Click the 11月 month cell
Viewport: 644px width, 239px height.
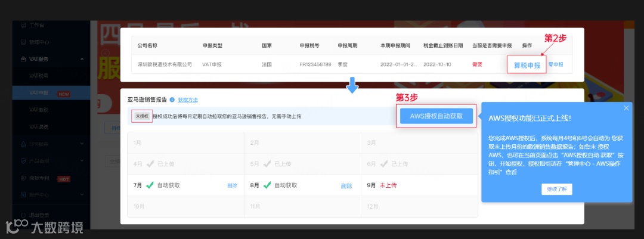pos(303,207)
